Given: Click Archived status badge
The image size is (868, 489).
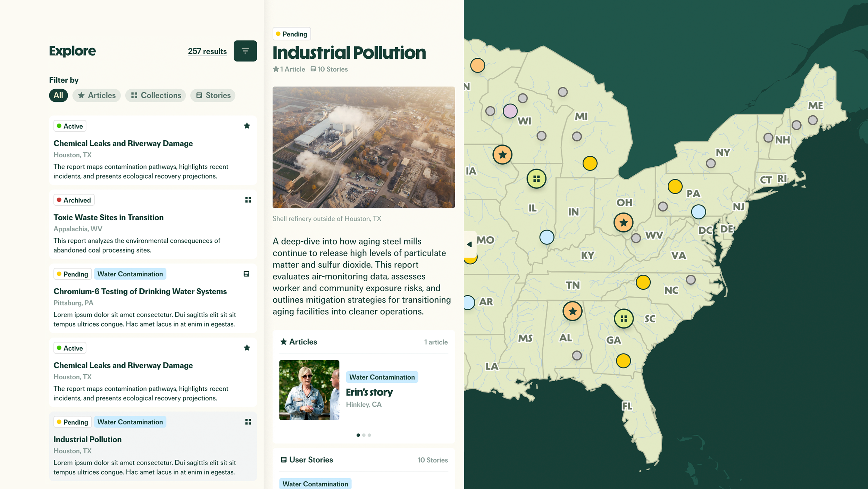Looking at the screenshot, I should [x=74, y=200].
